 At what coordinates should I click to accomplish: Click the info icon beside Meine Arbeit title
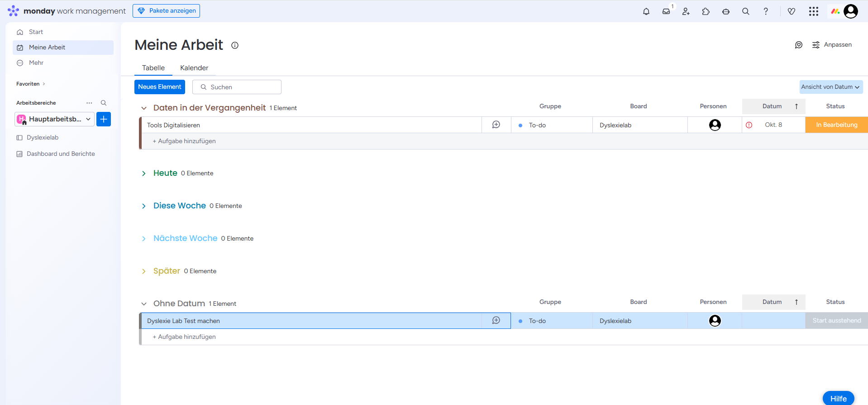point(235,45)
